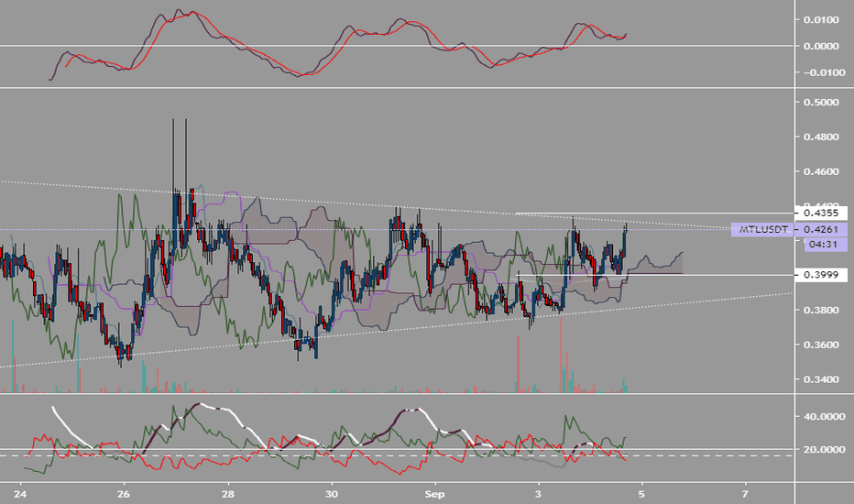The width and height of the screenshot is (854, 504).
Task: Click the 0.0100 label in top oscillator pane
Action: (821, 19)
